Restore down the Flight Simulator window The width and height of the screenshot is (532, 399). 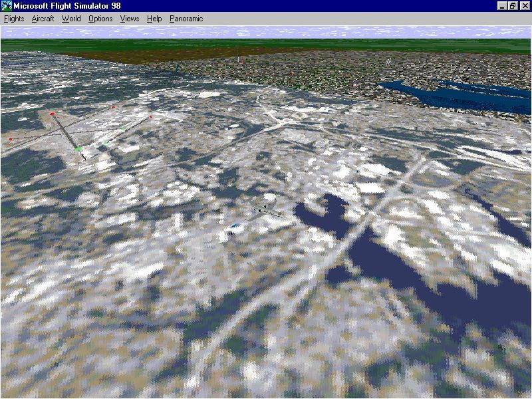coord(513,6)
